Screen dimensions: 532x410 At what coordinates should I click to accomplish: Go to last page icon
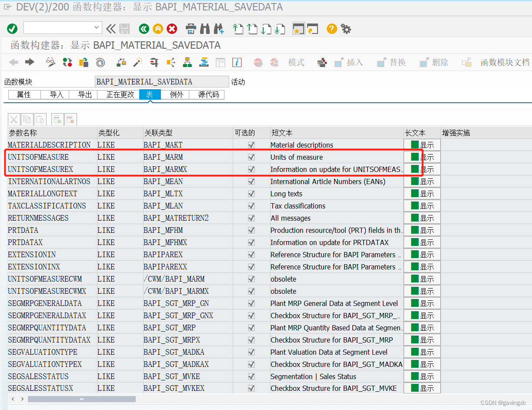point(280,29)
